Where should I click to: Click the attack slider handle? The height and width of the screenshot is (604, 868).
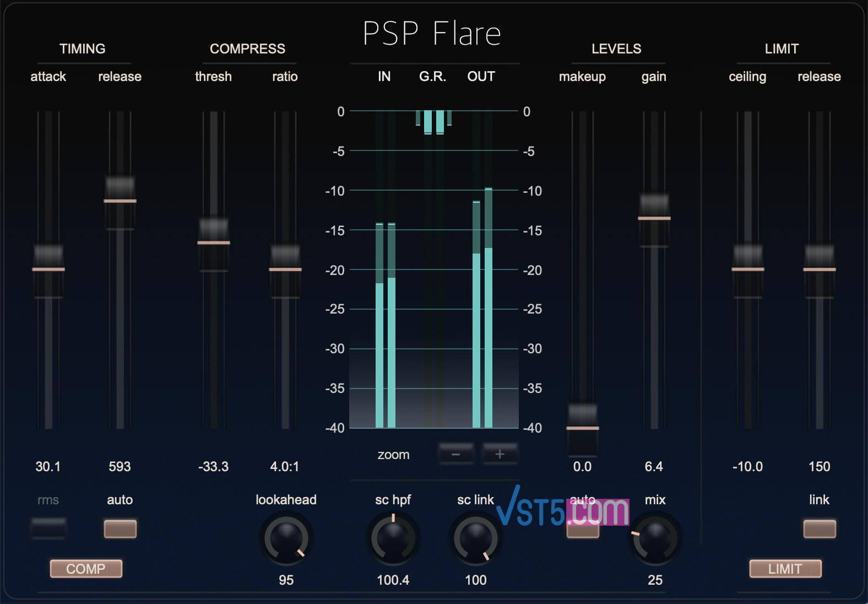[x=48, y=269]
